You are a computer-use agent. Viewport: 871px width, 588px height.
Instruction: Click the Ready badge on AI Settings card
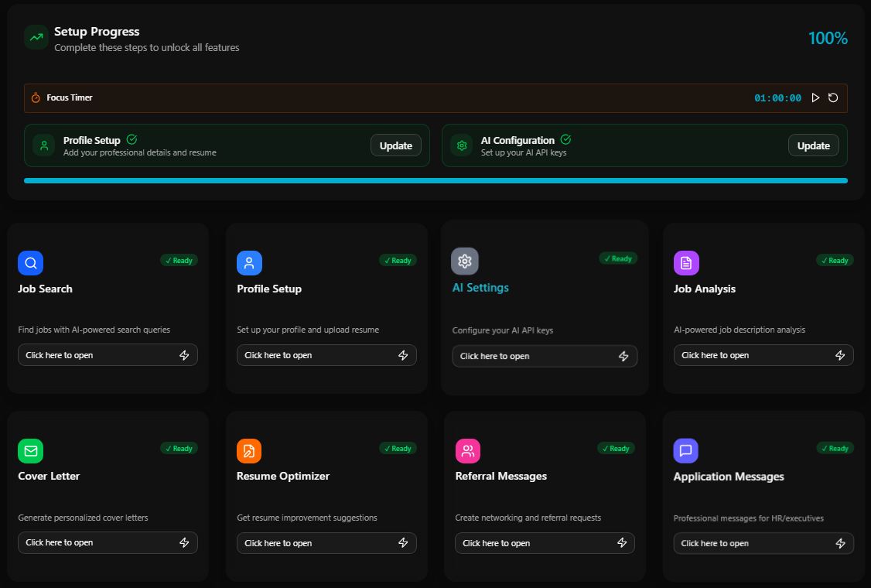(618, 258)
